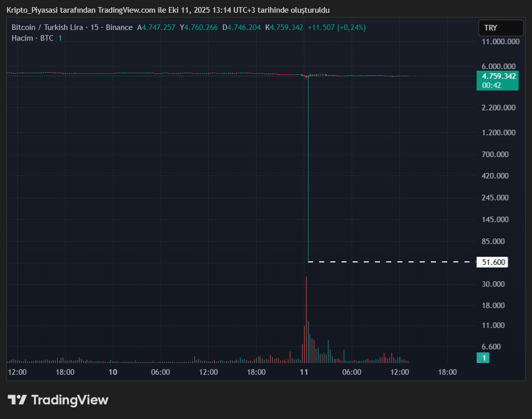
Task: Click the 2.200.000 price axis label
Action: [x=498, y=108]
